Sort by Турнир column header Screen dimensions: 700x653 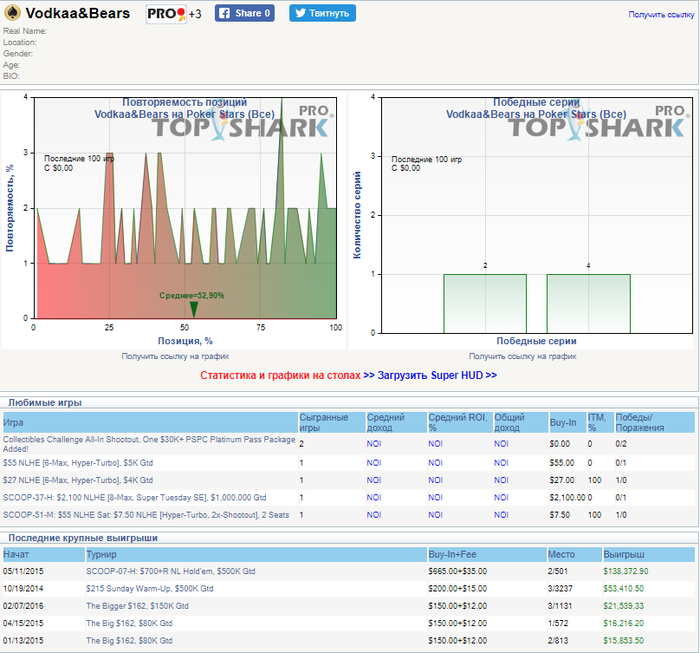(x=256, y=554)
